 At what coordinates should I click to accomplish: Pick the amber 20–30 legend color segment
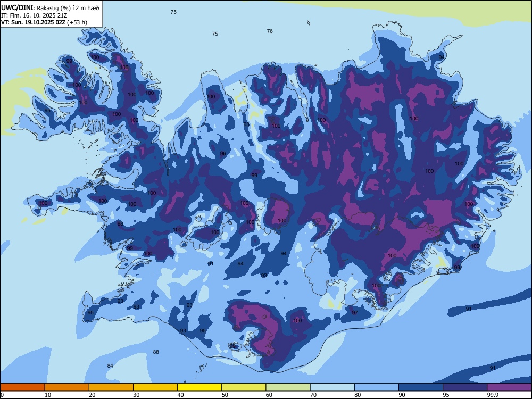pyautogui.click(x=111, y=387)
